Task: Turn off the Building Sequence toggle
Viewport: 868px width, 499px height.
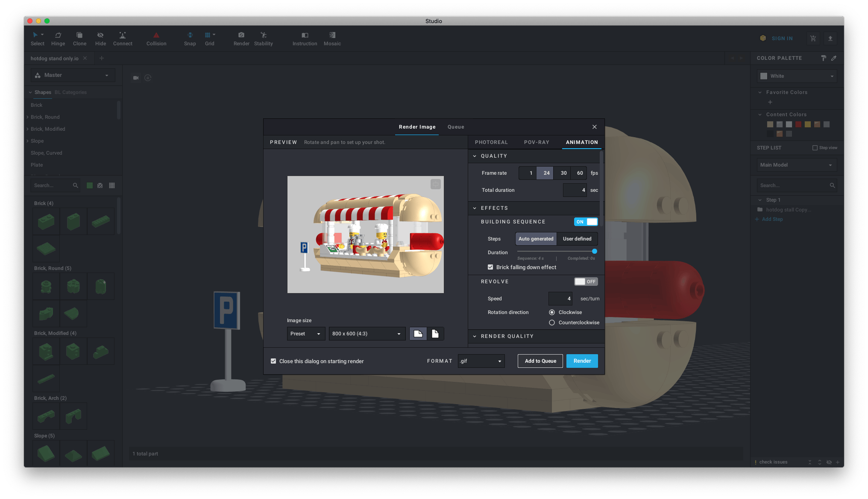Action: coord(586,222)
